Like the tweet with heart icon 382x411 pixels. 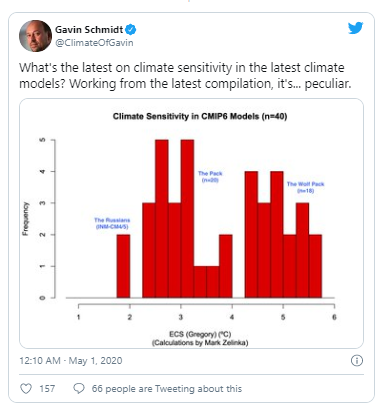click(26, 388)
